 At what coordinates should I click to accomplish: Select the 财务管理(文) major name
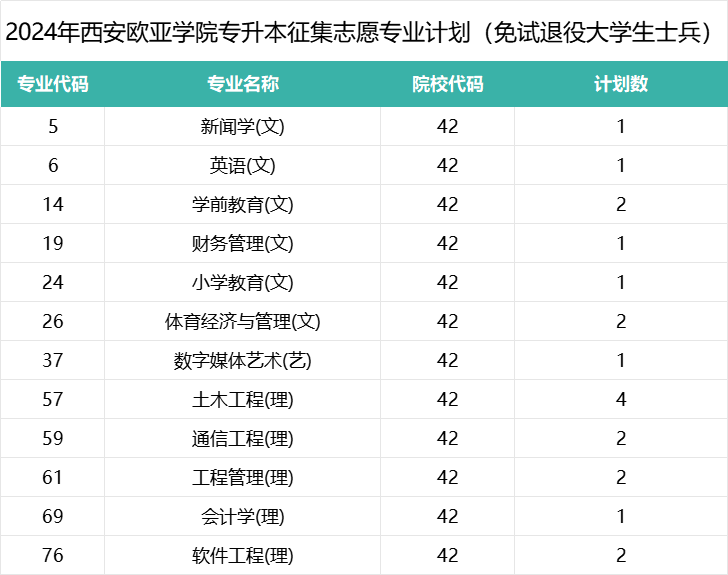click(x=243, y=243)
